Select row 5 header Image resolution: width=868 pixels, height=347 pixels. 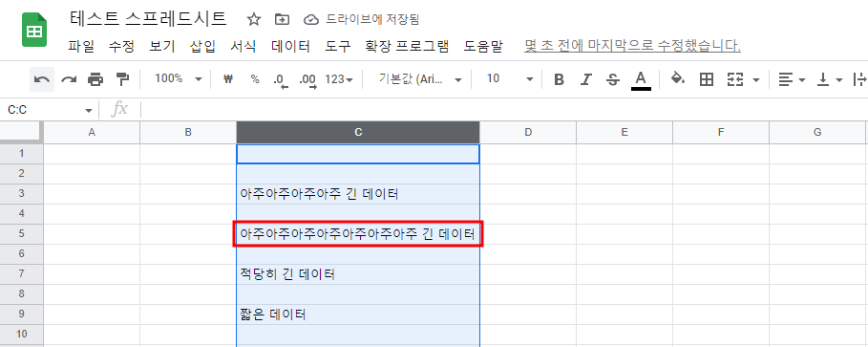click(x=22, y=234)
